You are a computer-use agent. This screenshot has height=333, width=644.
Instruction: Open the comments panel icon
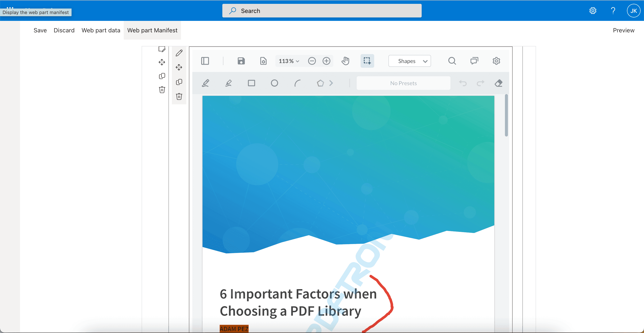tap(474, 61)
